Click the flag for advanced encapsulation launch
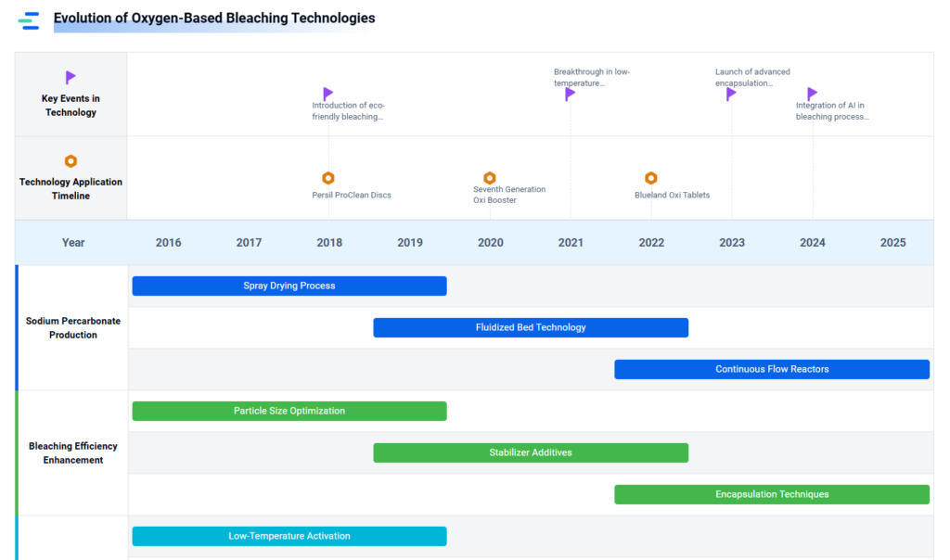The height and width of the screenshot is (560, 950). 731,94
